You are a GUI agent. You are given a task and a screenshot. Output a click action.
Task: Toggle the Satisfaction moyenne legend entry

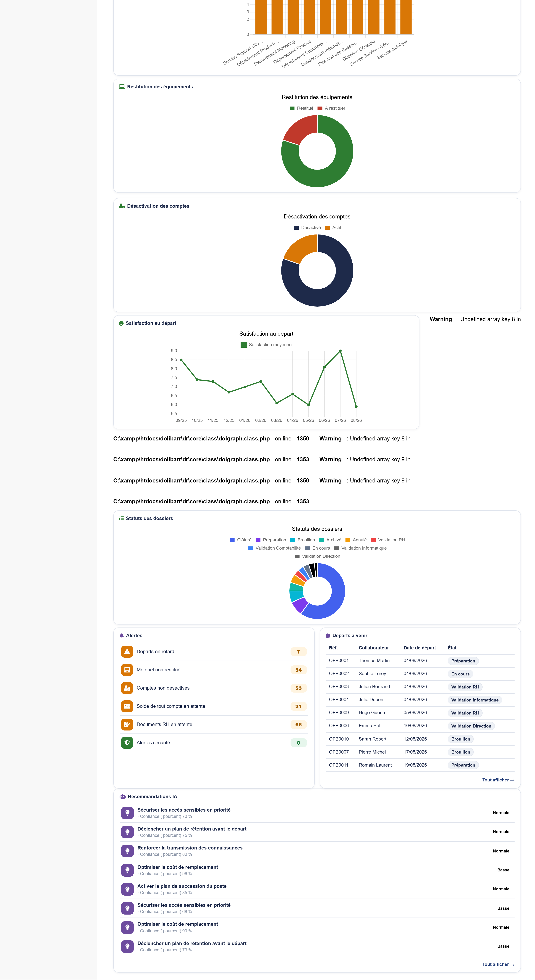click(x=266, y=345)
